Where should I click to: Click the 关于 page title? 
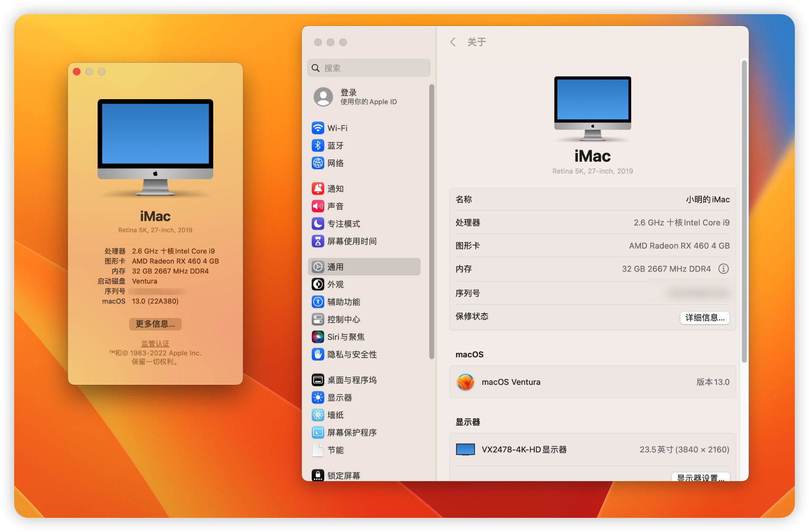(477, 42)
